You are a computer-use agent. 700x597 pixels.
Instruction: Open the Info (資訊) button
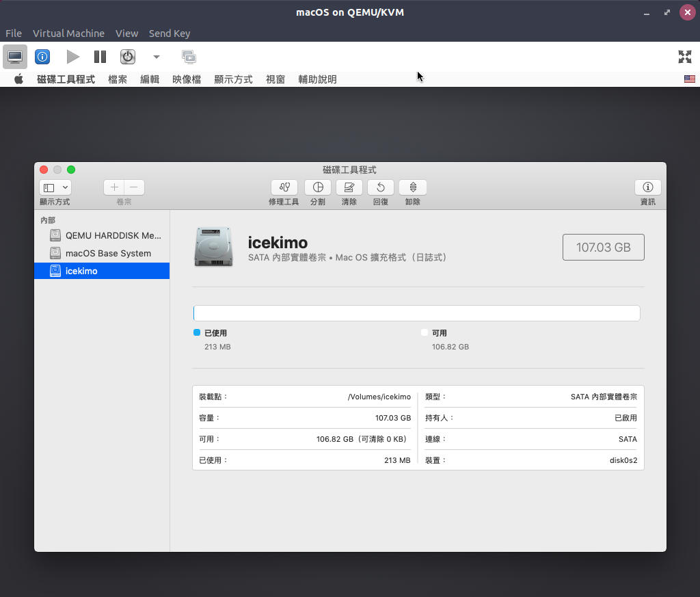click(x=648, y=187)
